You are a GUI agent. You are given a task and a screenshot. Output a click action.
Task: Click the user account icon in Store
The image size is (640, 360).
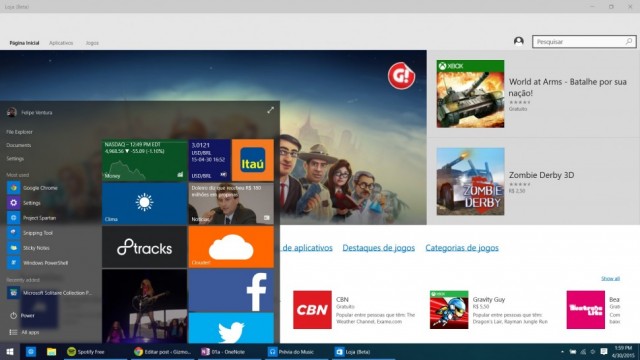[519, 41]
